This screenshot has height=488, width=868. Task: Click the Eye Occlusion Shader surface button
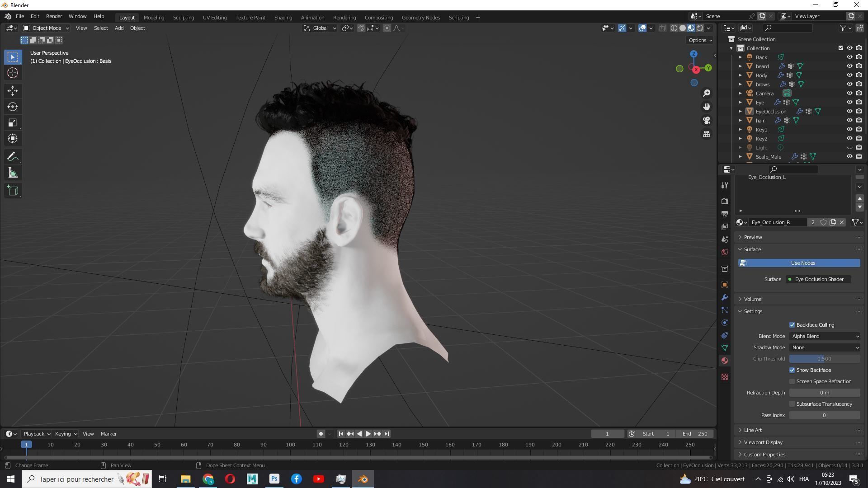pyautogui.click(x=818, y=279)
